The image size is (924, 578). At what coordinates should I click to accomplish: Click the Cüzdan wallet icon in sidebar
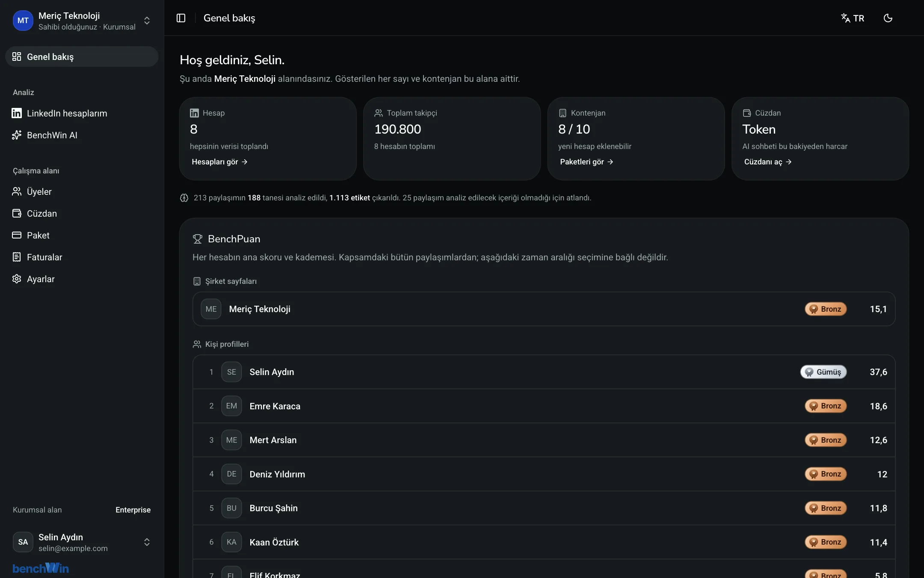(x=17, y=213)
